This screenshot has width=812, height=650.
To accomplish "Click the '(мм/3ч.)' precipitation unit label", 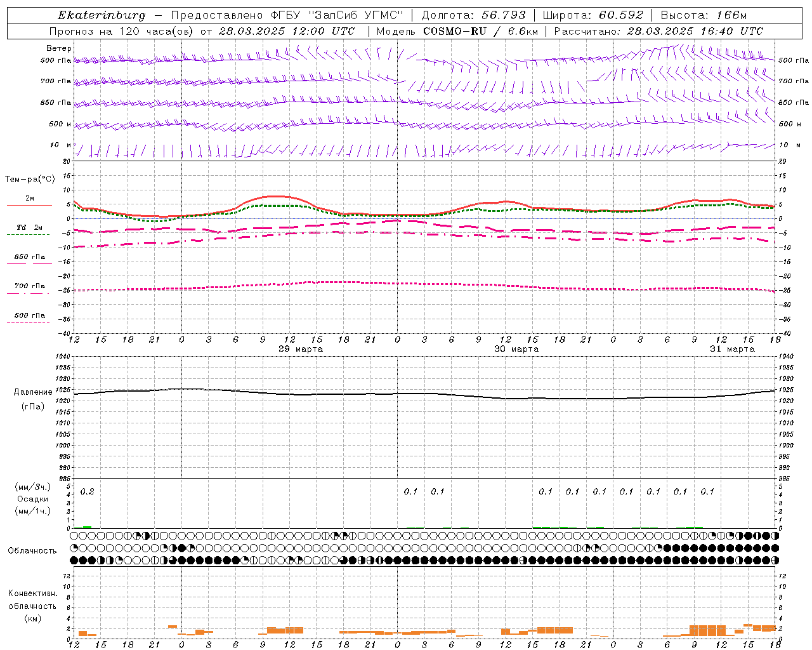I will 33,487.
